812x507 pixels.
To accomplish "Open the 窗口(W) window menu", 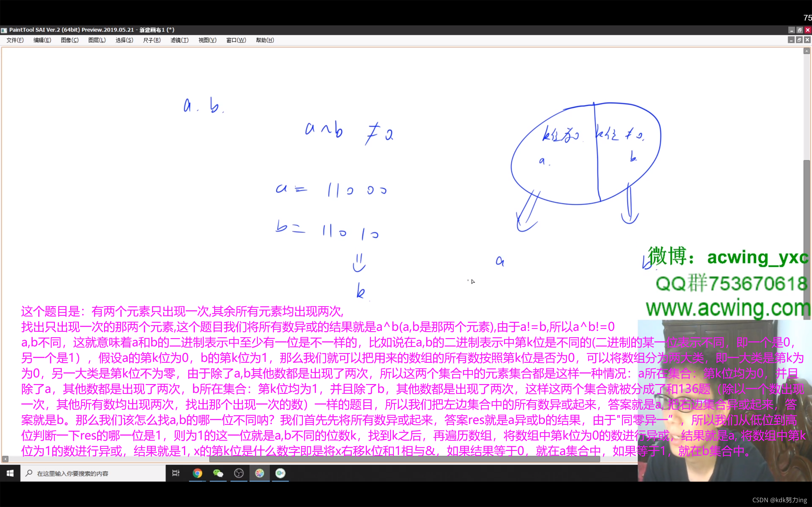I will click(x=236, y=40).
